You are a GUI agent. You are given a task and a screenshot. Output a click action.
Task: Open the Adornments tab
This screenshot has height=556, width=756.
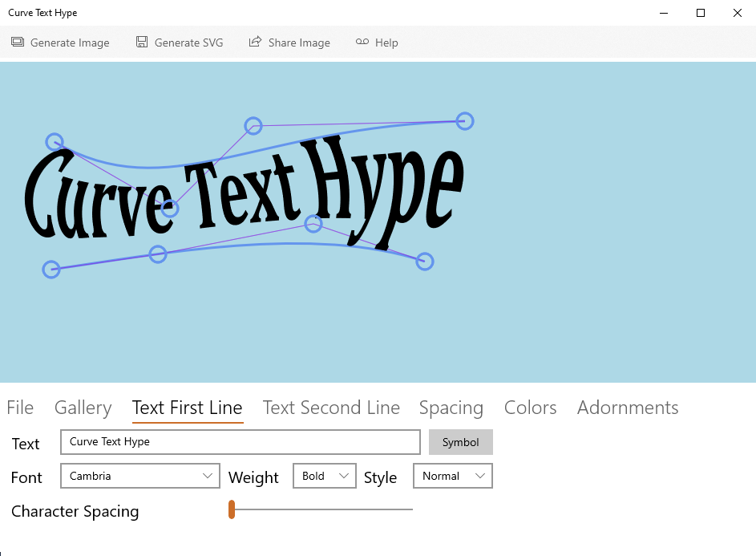(628, 408)
